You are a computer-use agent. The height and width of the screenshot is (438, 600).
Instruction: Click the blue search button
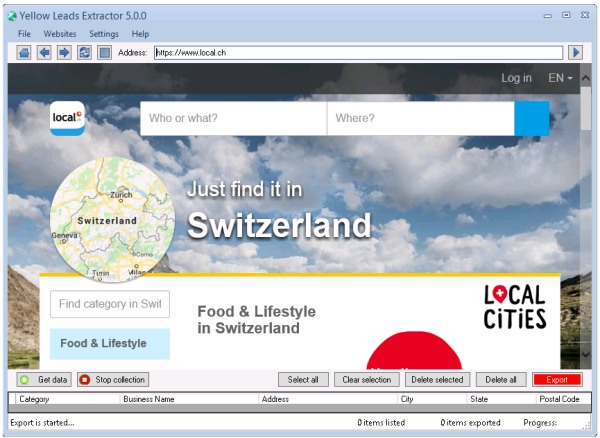click(x=531, y=118)
